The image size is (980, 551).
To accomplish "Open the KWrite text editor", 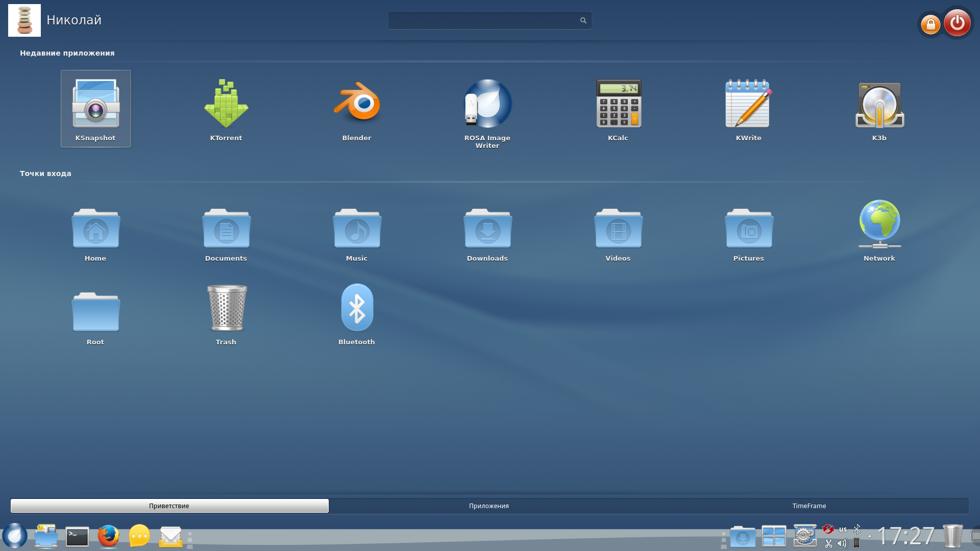I will point(749,108).
